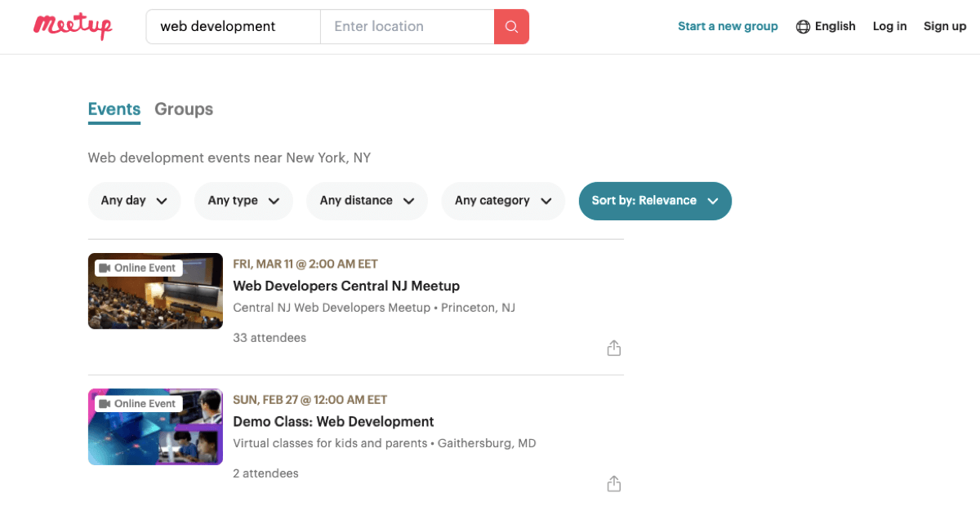Click the '2 attendees' text
The image size is (980, 506).
pos(265,473)
